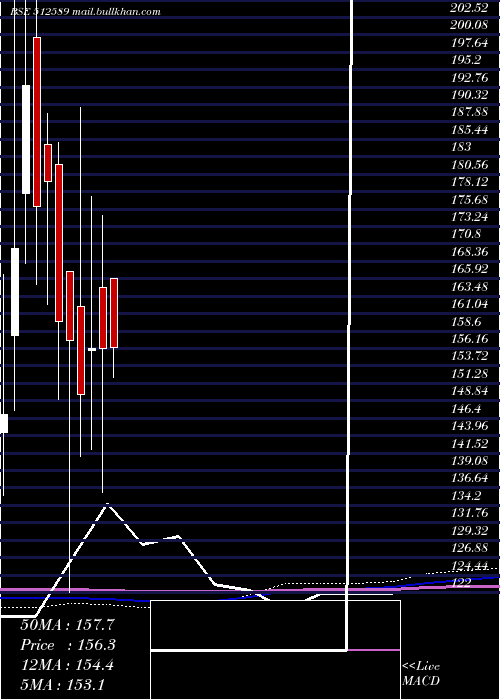The width and height of the screenshot is (500, 700).
Task: Click the small doji candle near 154
Action: [92, 350]
